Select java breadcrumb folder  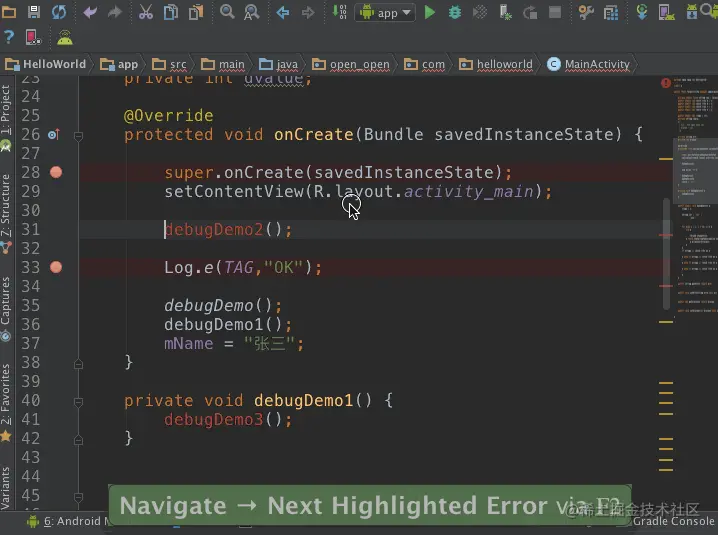coord(278,64)
